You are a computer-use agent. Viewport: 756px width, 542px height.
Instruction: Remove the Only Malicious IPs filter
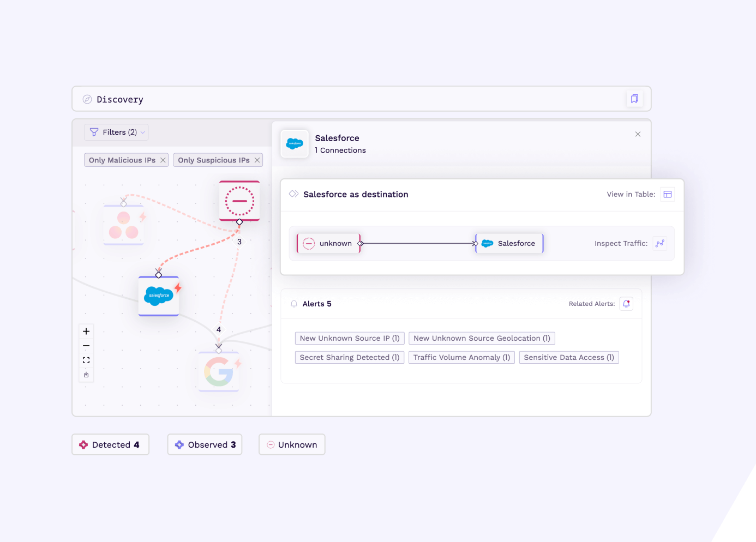point(163,160)
